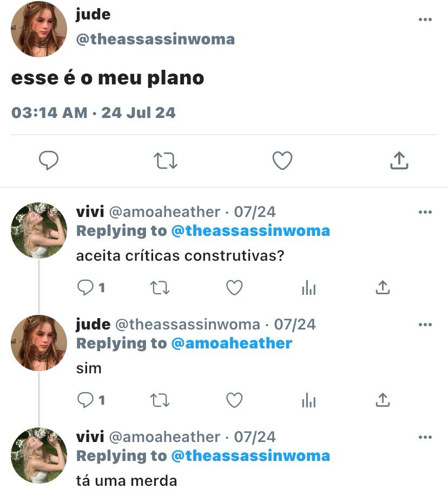Like jude's 'sim' reply
Screen dimensions: 448x501
(x=234, y=400)
